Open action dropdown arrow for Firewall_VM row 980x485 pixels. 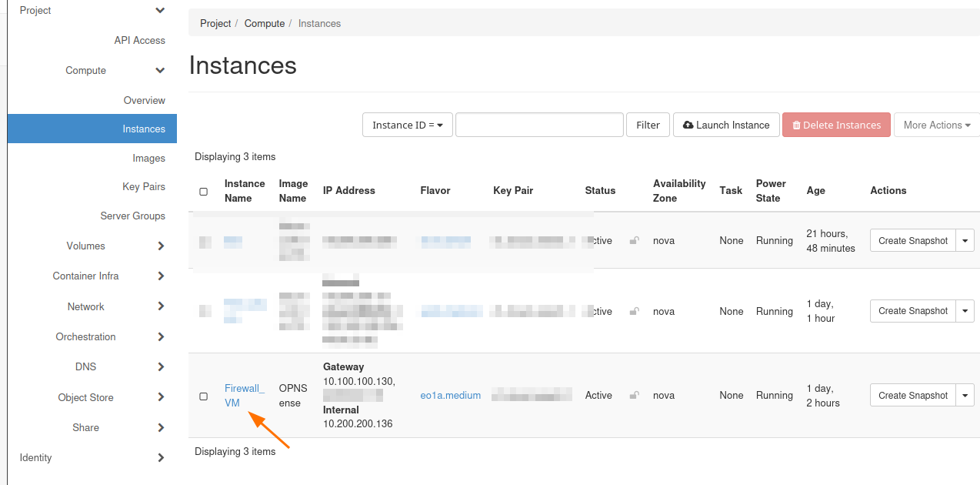[965, 395]
